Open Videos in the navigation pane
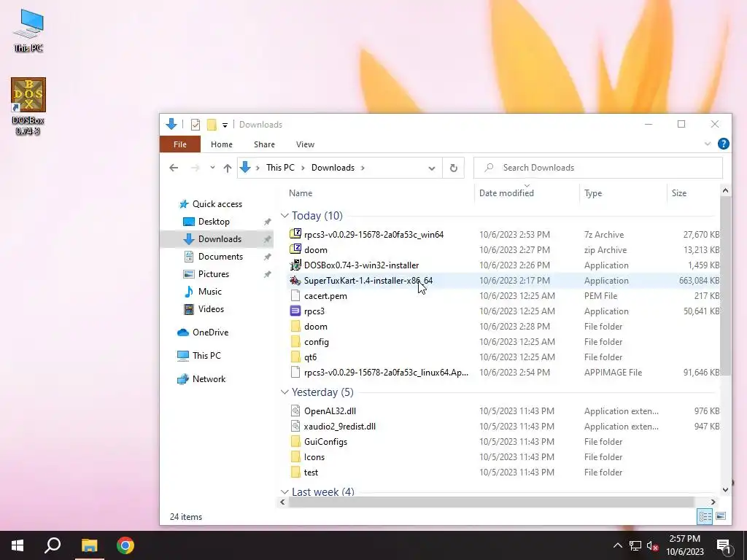This screenshot has width=747, height=560. 211,309
